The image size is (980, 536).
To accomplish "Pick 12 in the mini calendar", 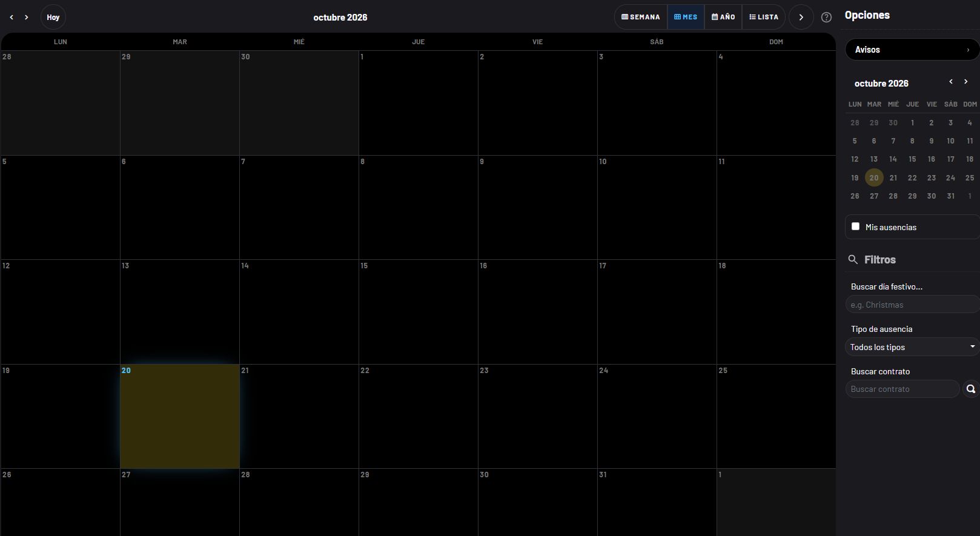I will click(x=855, y=159).
